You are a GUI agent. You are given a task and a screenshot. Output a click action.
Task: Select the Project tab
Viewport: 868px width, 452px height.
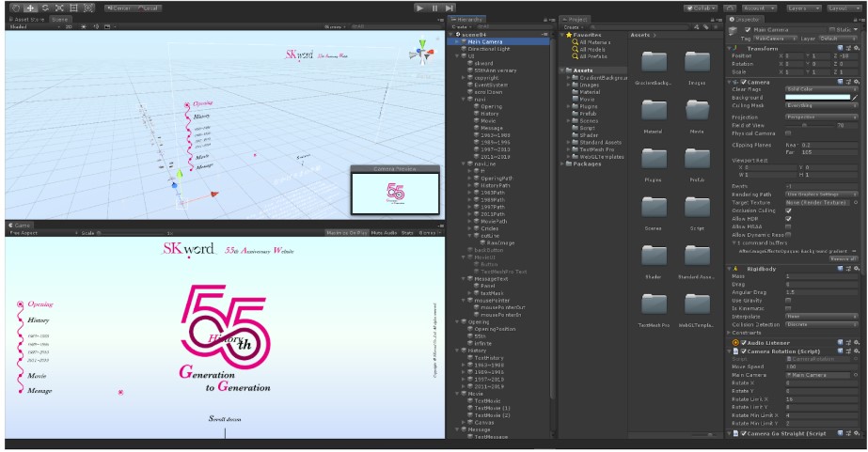pyautogui.click(x=576, y=20)
